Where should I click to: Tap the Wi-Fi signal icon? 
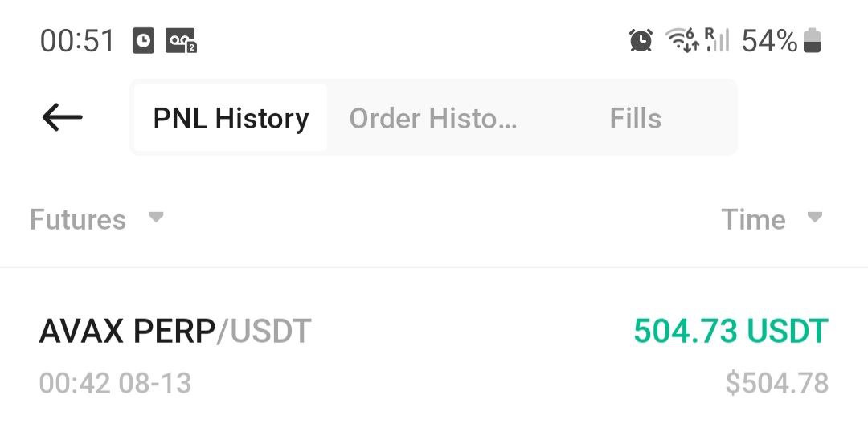[x=682, y=40]
